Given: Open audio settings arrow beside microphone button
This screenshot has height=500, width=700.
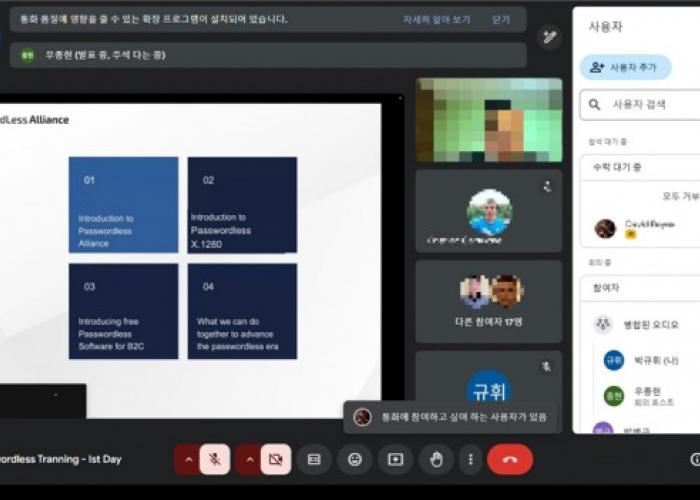Looking at the screenshot, I should click(x=188, y=459).
